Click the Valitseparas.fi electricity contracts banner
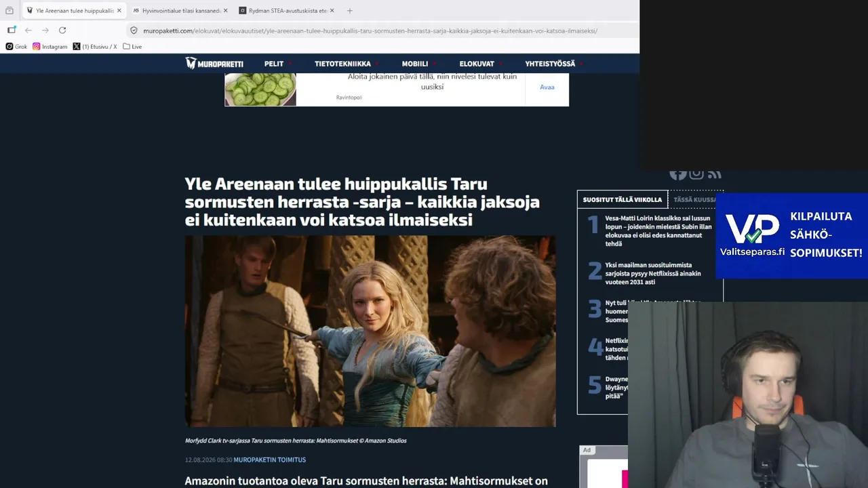868x488 pixels. click(791, 236)
